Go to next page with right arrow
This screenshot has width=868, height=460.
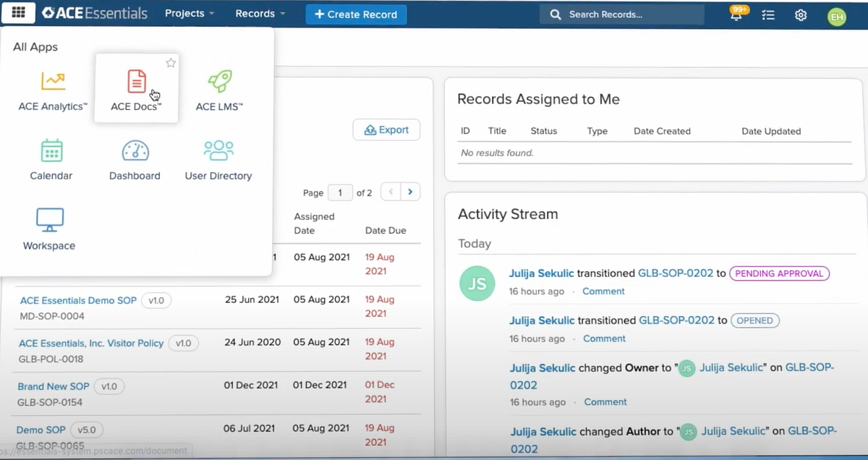click(410, 192)
